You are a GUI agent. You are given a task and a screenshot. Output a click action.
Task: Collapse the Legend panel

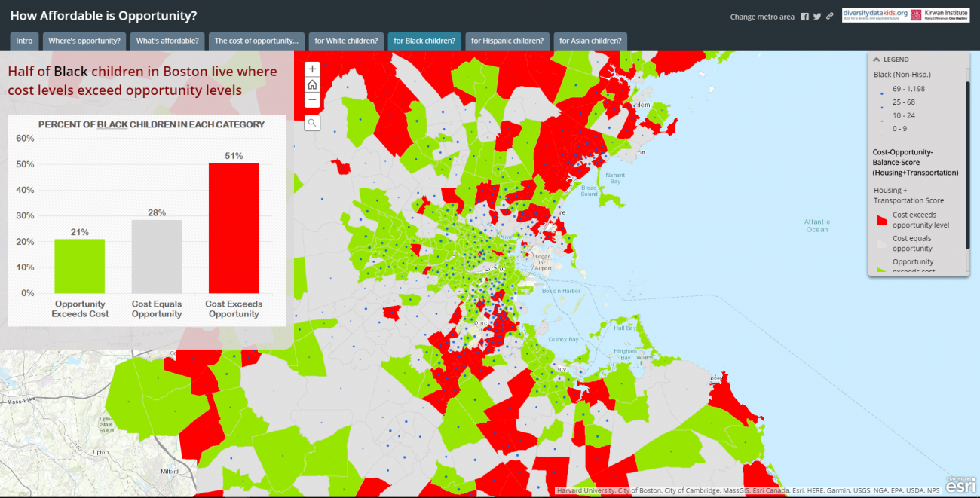[877, 60]
